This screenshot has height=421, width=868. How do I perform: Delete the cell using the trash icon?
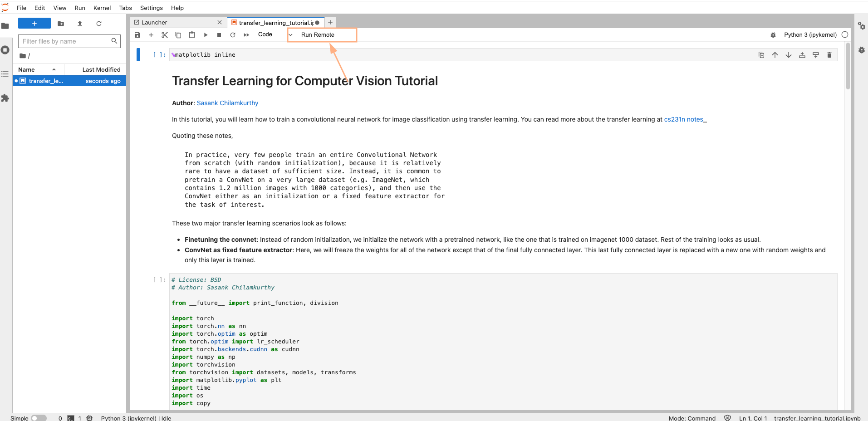(829, 55)
